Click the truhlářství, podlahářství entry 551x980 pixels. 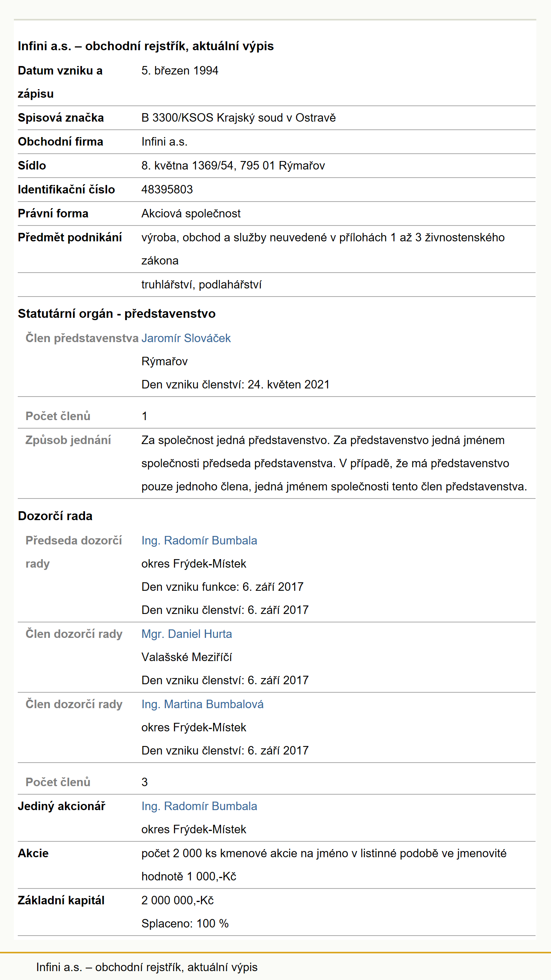coord(201,285)
